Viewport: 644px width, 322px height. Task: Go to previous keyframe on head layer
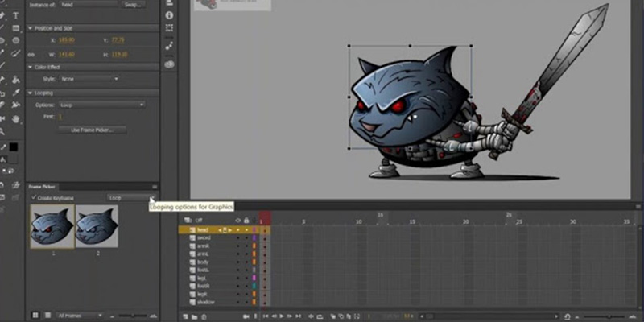[220, 230]
